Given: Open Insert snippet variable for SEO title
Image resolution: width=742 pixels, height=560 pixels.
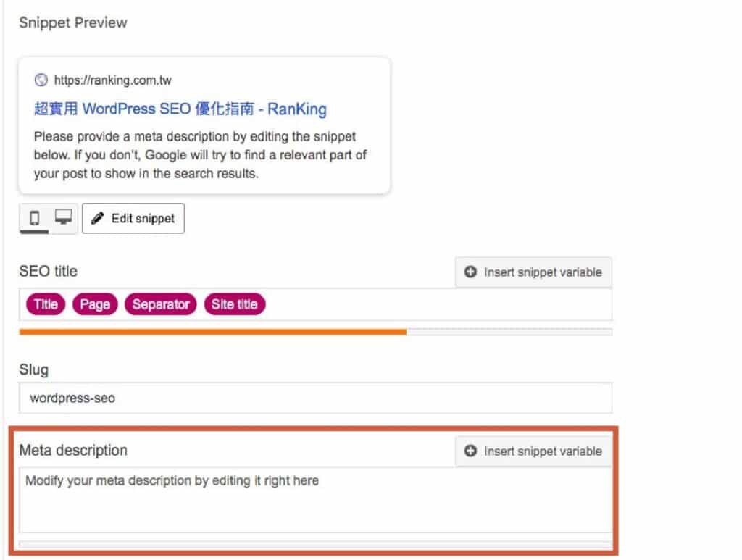Looking at the screenshot, I should [533, 272].
